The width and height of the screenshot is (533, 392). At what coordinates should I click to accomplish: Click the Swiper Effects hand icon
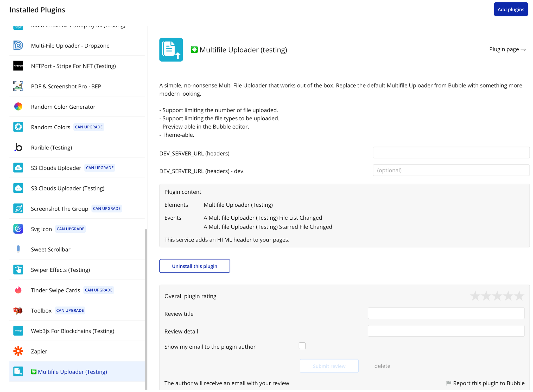pyautogui.click(x=18, y=270)
